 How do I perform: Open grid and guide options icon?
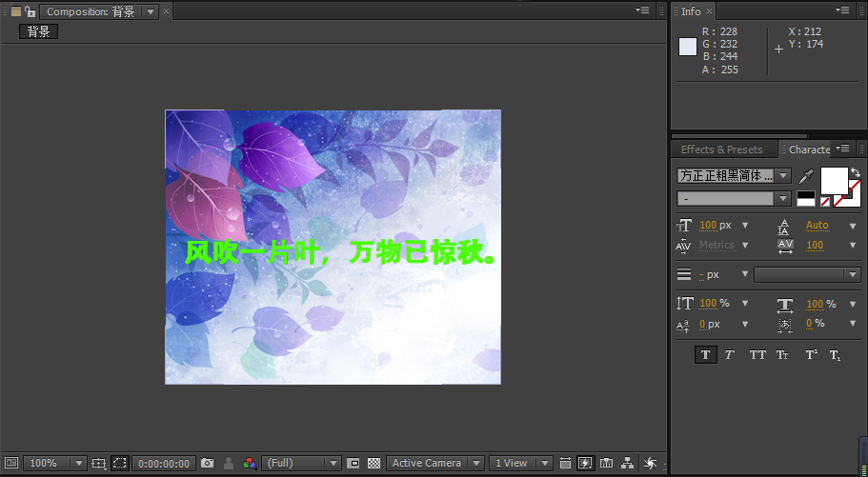[99, 464]
